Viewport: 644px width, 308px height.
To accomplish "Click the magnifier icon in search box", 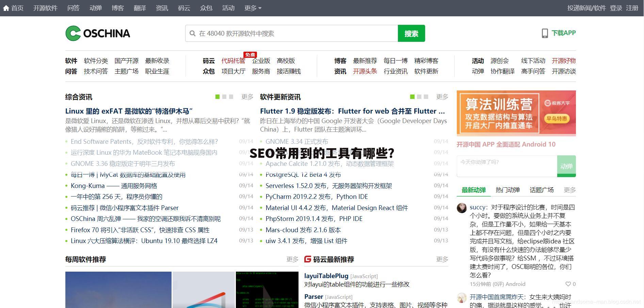I will click(x=192, y=33).
